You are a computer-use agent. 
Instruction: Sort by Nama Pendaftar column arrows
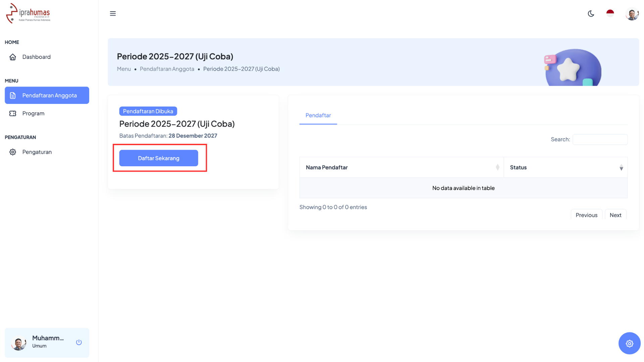[497, 168]
